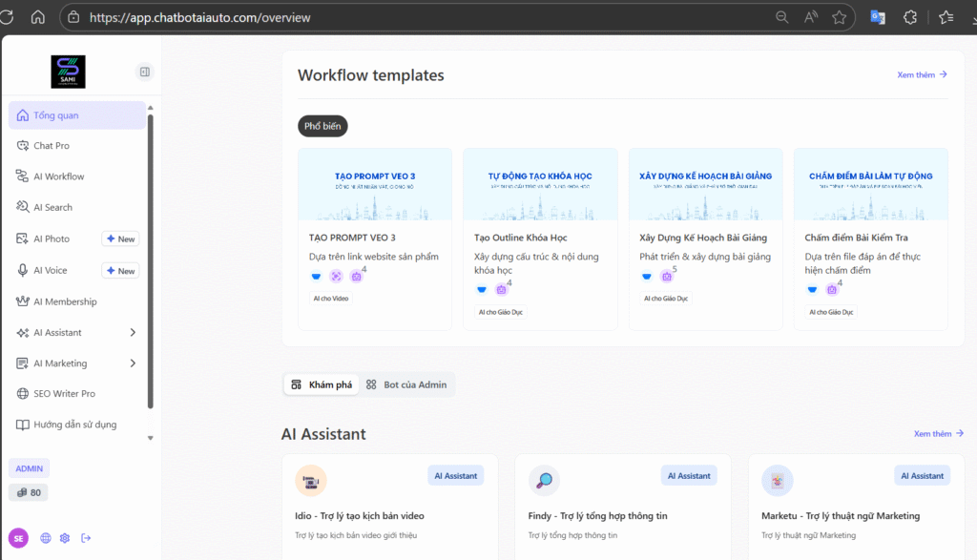This screenshot has width=977, height=560.
Task: Collapse the sidebar using the panel toggle icon
Action: click(144, 72)
